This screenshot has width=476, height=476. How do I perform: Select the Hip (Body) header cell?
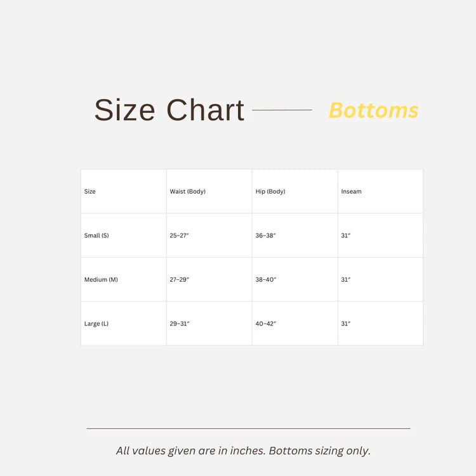tap(294, 191)
